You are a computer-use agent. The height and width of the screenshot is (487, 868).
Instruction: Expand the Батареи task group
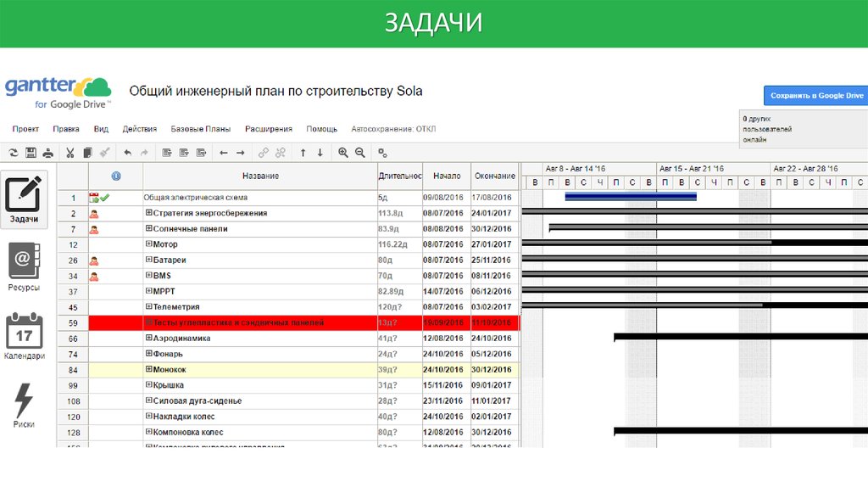point(149,260)
